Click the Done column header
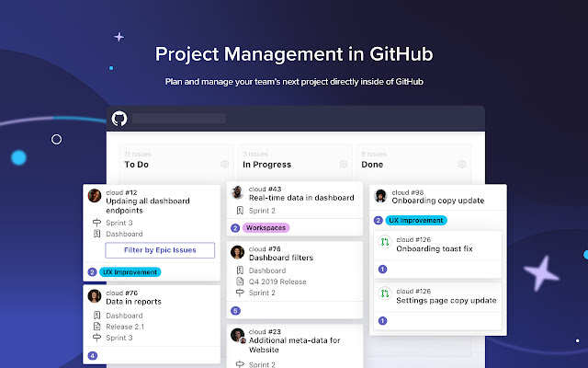This screenshot has width=588, height=368. tap(372, 165)
